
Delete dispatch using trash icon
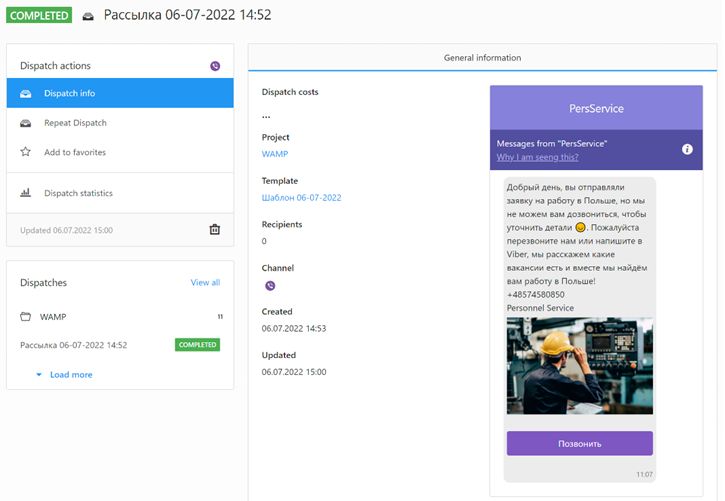(x=215, y=229)
